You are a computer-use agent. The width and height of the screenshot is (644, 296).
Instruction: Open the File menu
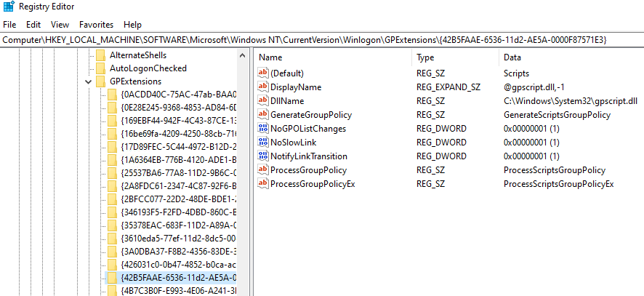click(9, 25)
